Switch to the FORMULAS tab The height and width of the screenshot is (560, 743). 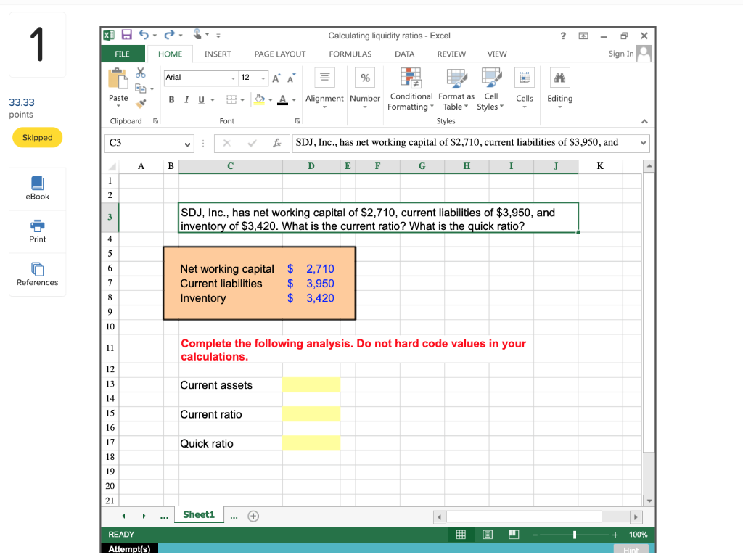350,54
